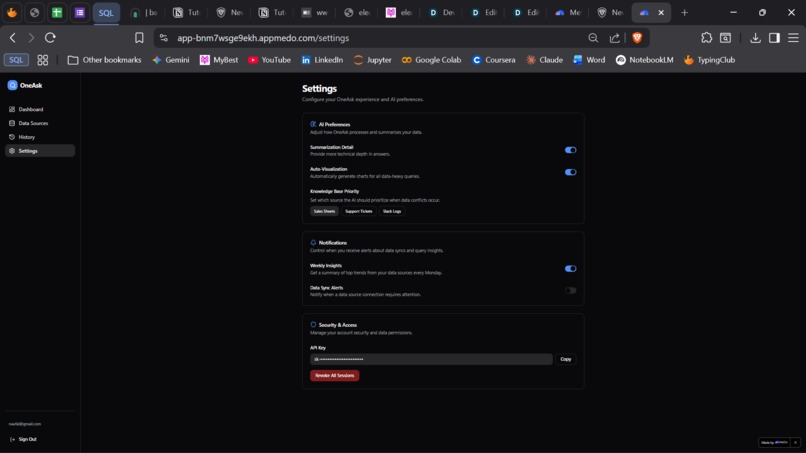806x453 pixels.
Task: Switch to the pinned green spreadsheet tab
Action: click(x=57, y=12)
